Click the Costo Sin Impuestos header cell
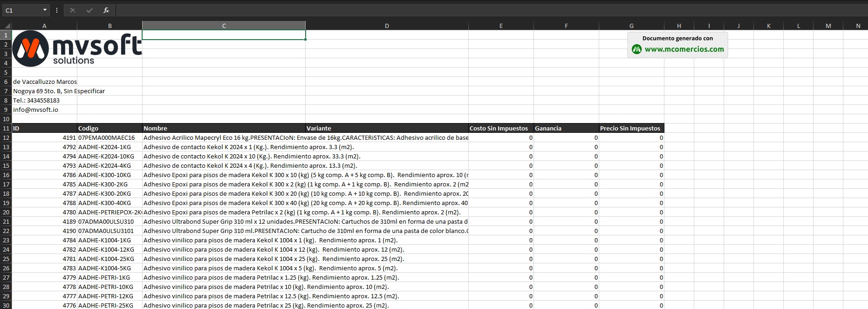Image resolution: width=868 pixels, height=309 pixels. [x=501, y=128]
